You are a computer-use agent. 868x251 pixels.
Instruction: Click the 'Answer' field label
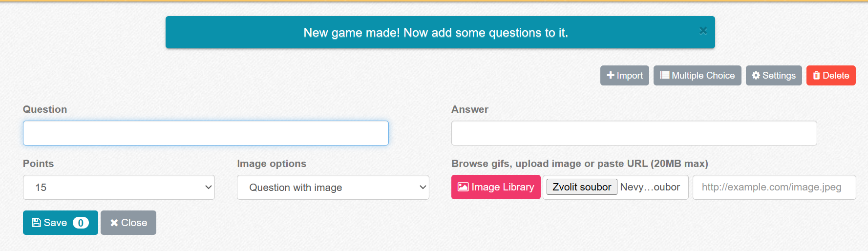click(469, 109)
